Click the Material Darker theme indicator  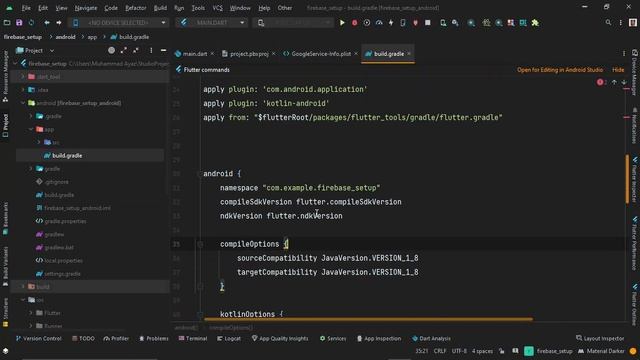[x=601, y=351]
